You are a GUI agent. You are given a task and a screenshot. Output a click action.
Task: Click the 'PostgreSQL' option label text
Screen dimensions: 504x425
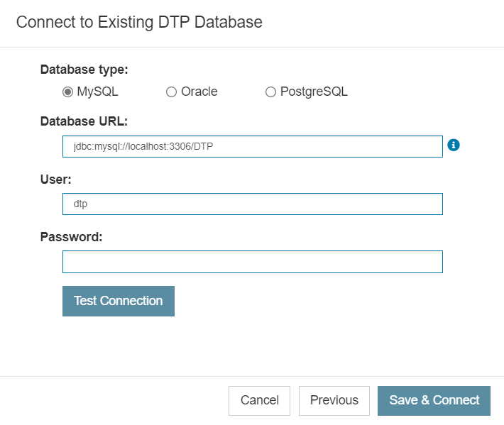[314, 92]
